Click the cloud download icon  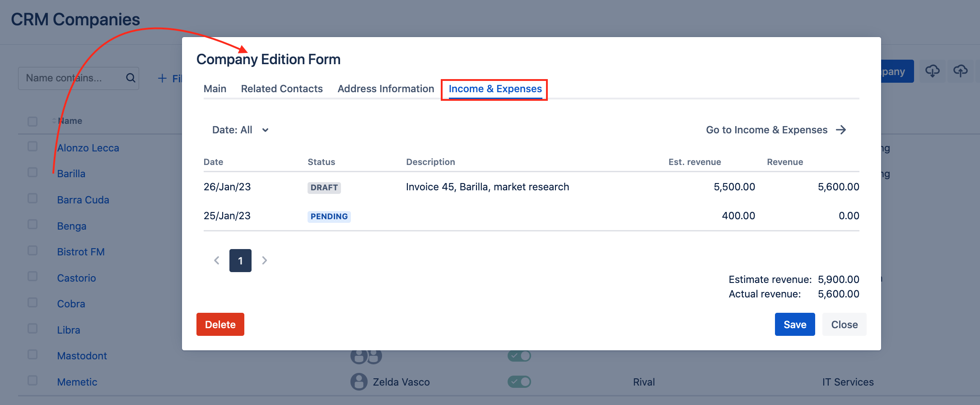[x=932, y=71]
